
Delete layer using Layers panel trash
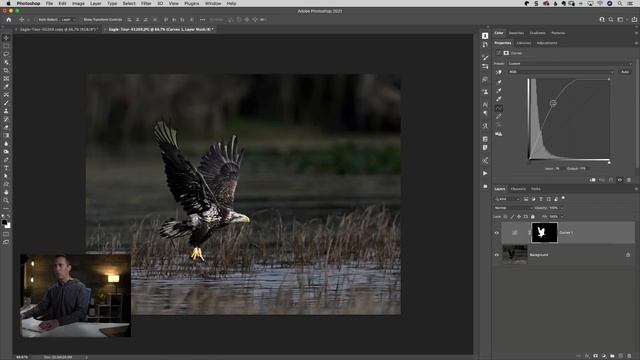pyautogui.click(x=629, y=356)
